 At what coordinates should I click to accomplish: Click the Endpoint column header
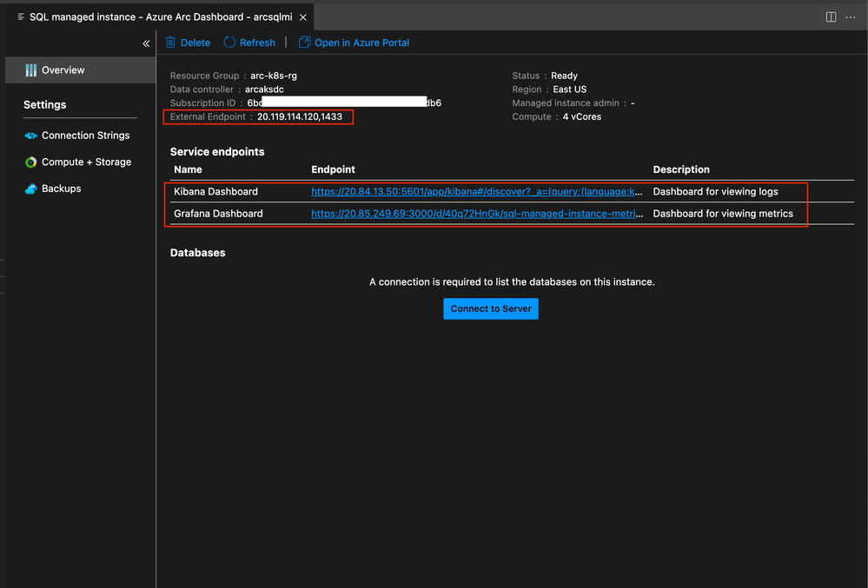click(x=334, y=169)
